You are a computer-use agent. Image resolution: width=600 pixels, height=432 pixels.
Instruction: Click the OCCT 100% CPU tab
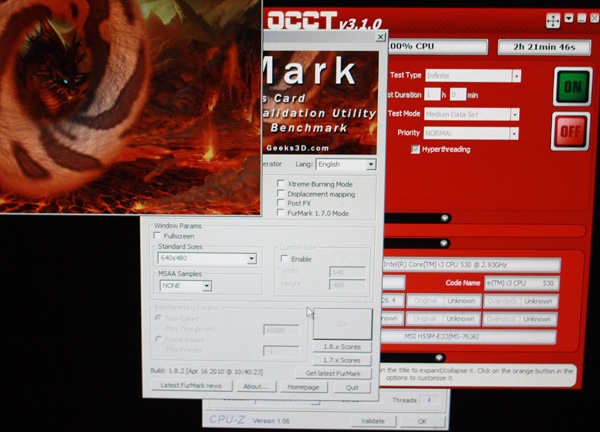(x=437, y=46)
